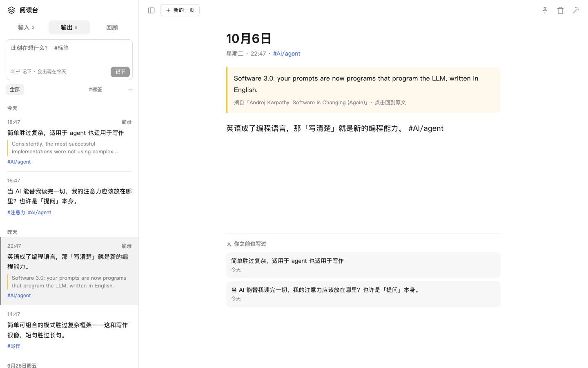Create 新的一页 new page

click(x=180, y=10)
